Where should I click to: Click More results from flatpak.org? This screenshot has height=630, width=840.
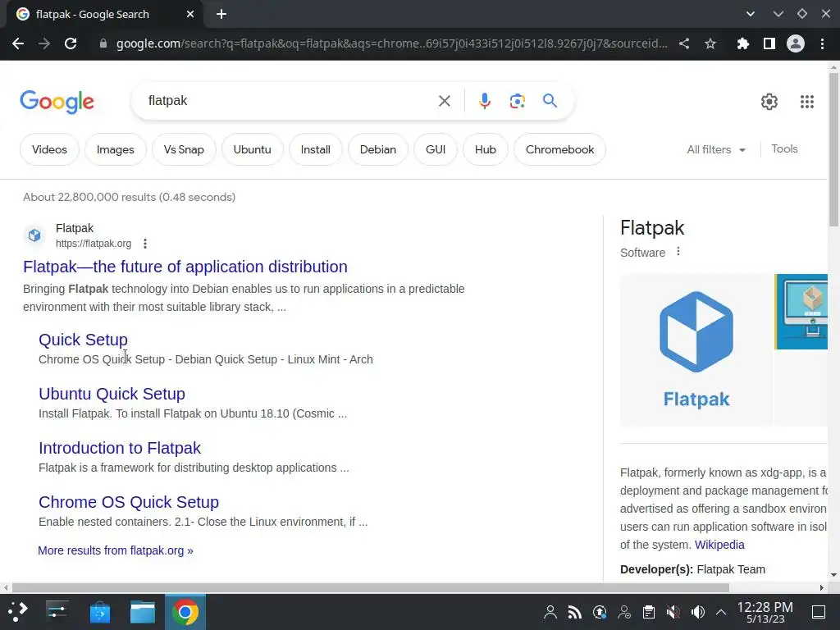[x=115, y=550]
